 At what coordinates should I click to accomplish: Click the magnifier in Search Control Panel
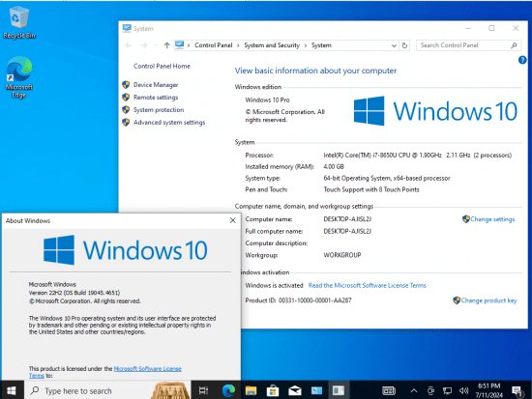[x=514, y=45]
